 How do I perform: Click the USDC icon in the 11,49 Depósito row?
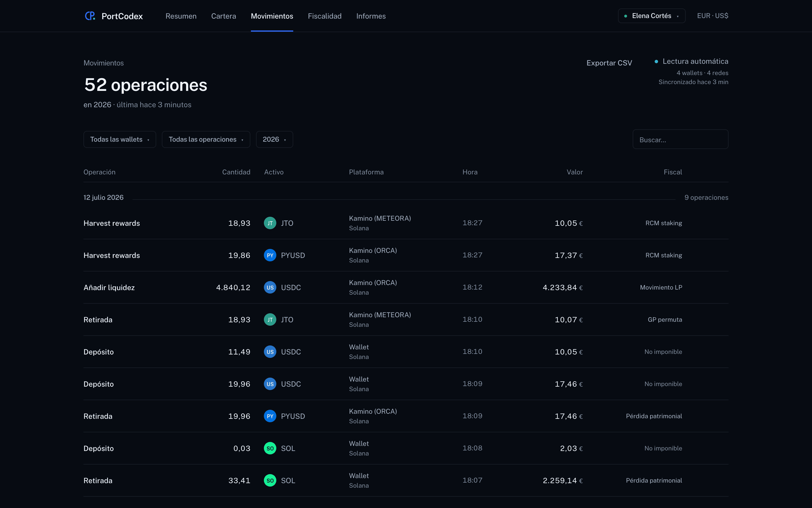pos(270,352)
